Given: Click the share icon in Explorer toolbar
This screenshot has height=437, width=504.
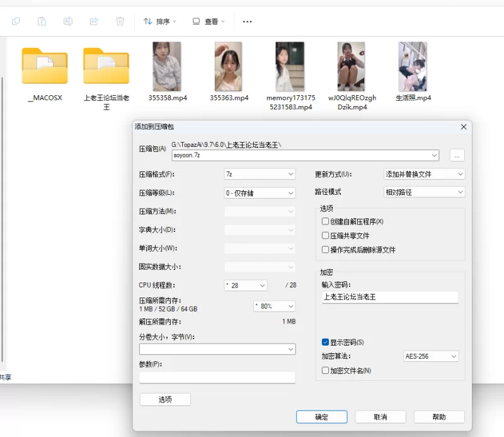Looking at the screenshot, I should pos(94,21).
